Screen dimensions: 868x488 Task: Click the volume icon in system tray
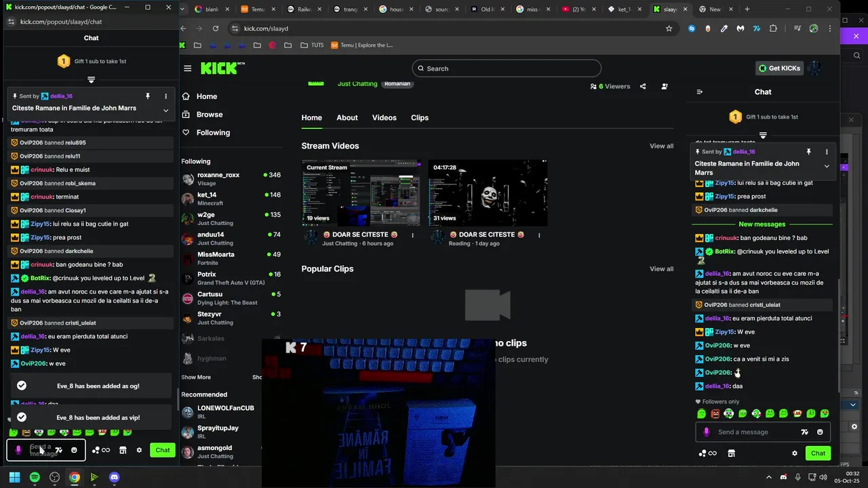tap(823, 477)
